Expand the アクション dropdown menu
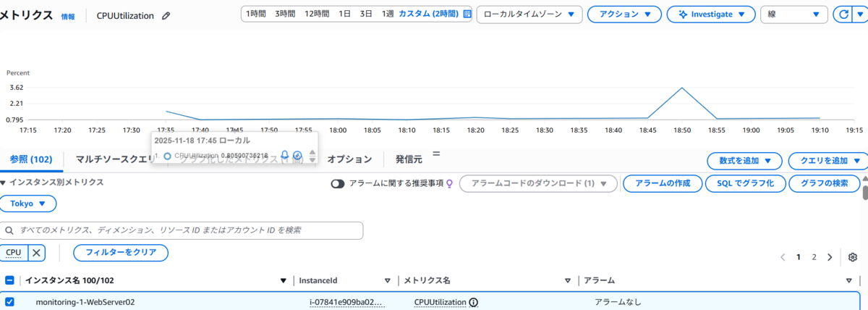The width and height of the screenshot is (868, 310). tap(624, 14)
